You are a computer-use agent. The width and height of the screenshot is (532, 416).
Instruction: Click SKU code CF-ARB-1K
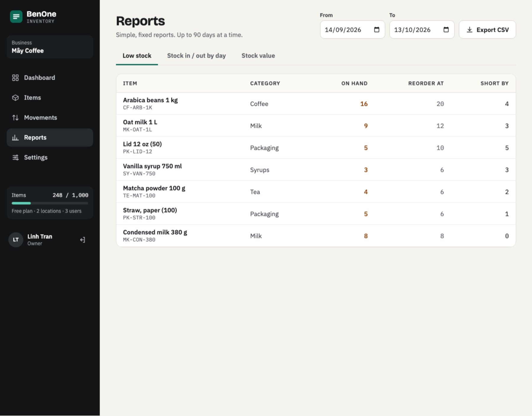click(x=137, y=108)
